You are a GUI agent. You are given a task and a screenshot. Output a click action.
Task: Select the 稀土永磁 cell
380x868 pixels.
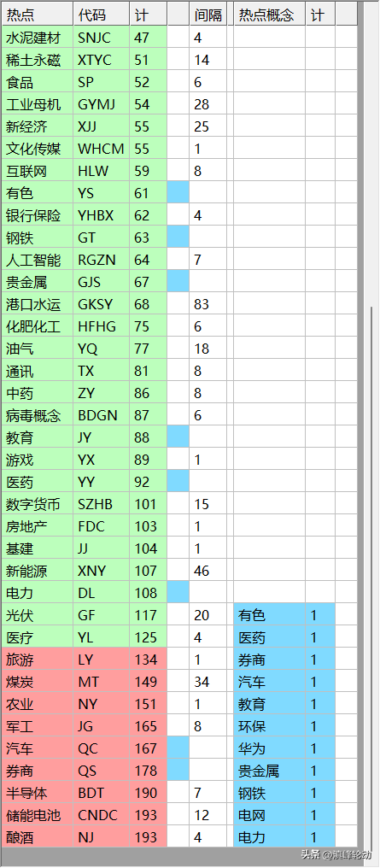click(x=38, y=60)
